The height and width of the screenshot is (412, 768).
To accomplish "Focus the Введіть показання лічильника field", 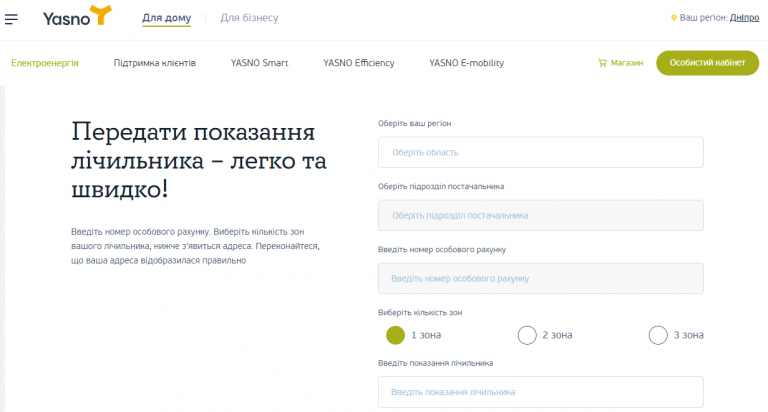I will (541, 392).
